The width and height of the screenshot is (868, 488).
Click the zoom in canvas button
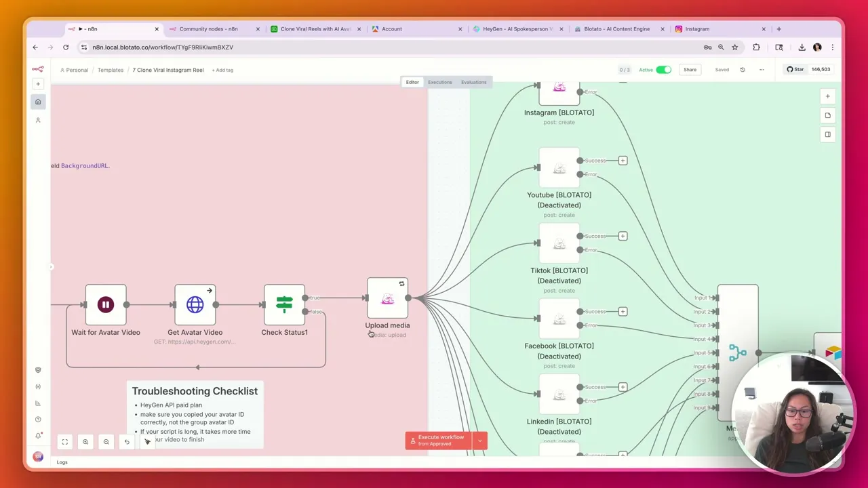pyautogui.click(x=85, y=442)
